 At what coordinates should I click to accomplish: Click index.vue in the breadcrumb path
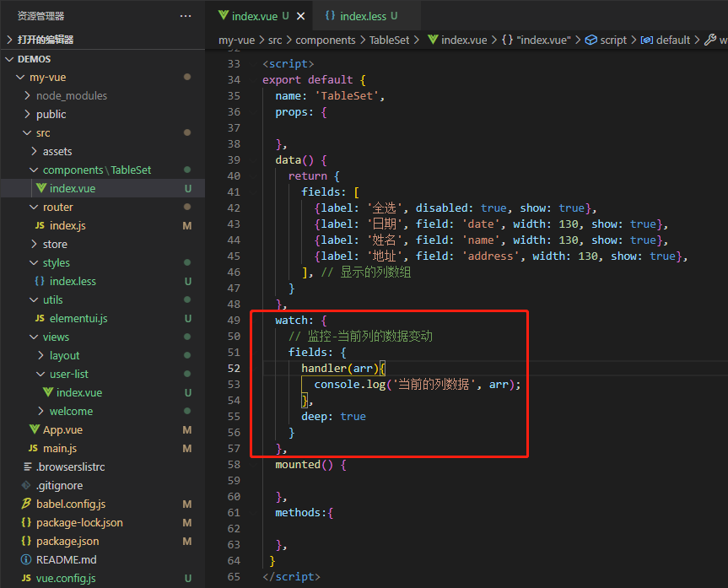[x=457, y=40]
